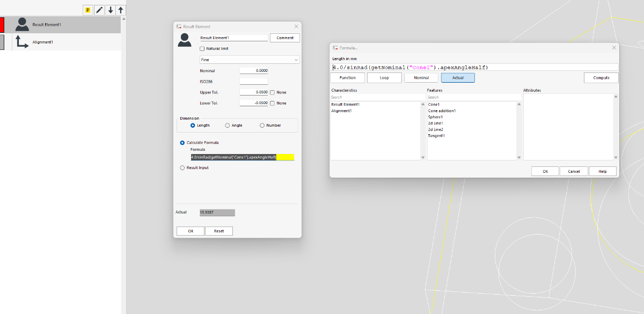The height and width of the screenshot is (314, 644).
Task: Select Cone addition1 in Features list
Action: click(x=442, y=111)
